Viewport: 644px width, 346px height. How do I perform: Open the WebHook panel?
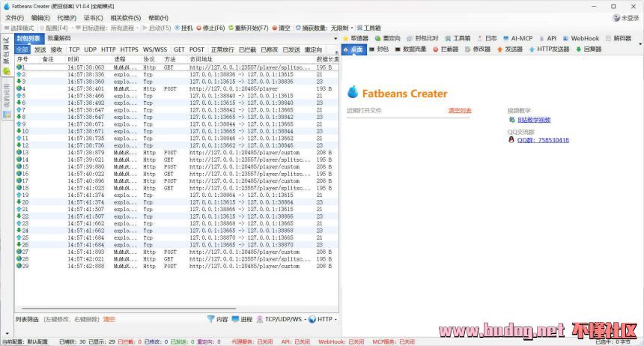pos(581,38)
